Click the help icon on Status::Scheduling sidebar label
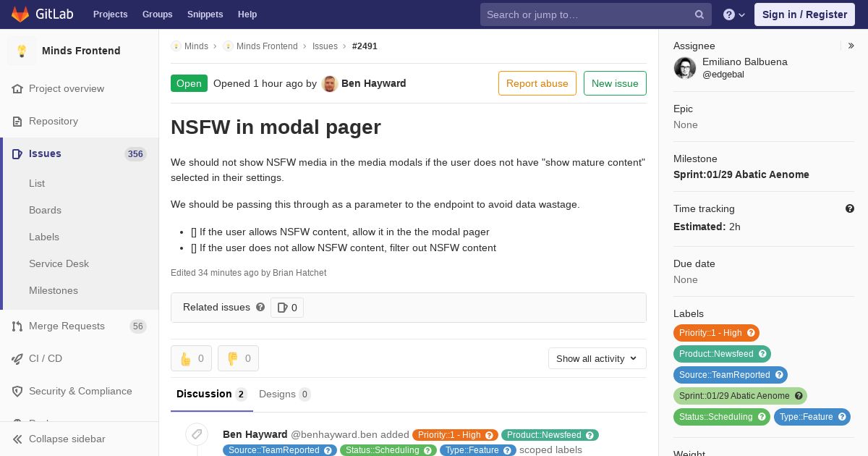This screenshot has height=456, width=868. coord(762,417)
